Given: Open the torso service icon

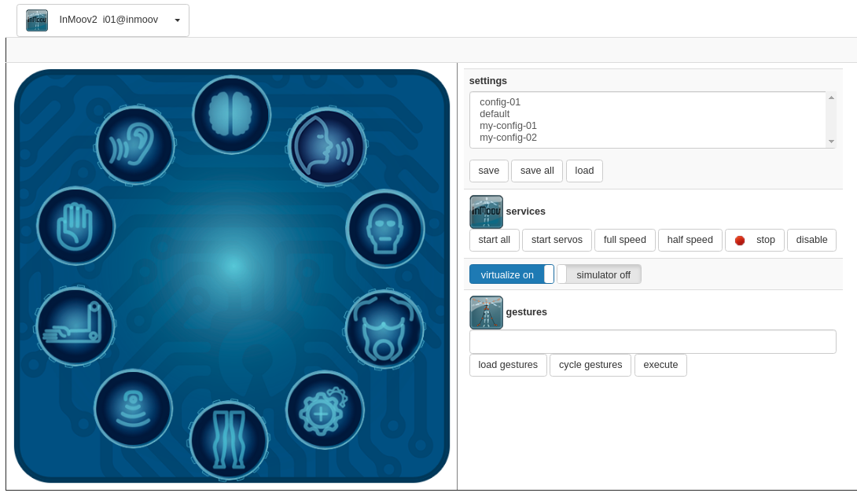Looking at the screenshot, I should coord(384,329).
